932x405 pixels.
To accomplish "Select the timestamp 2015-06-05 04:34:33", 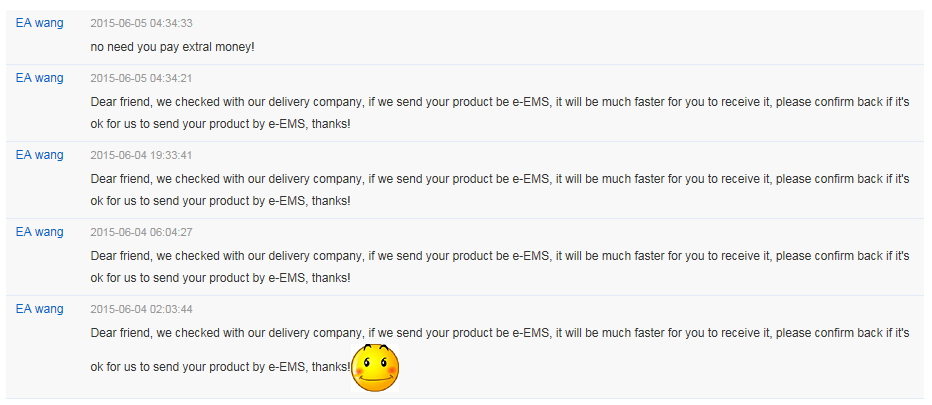I will (141, 24).
